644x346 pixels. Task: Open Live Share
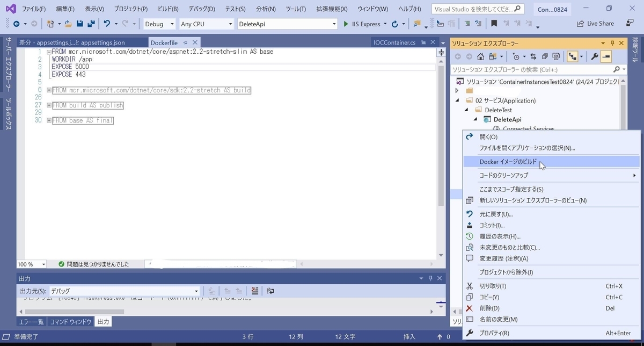pos(595,24)
